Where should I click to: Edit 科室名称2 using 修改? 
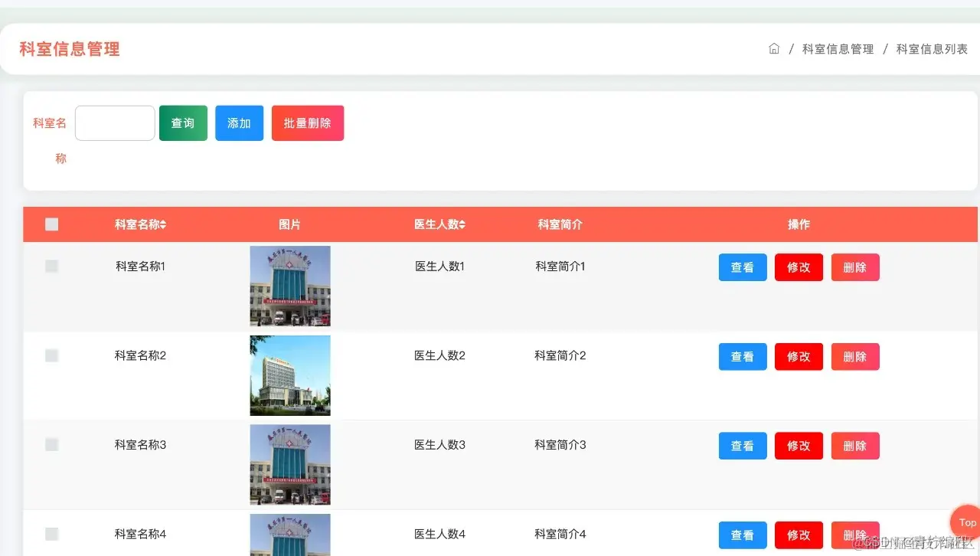point(799,357)
